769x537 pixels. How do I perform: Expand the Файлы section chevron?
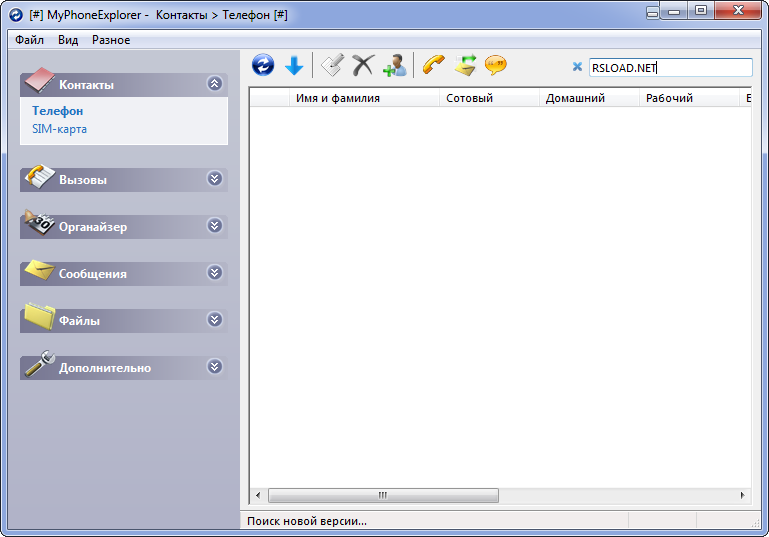214,320
